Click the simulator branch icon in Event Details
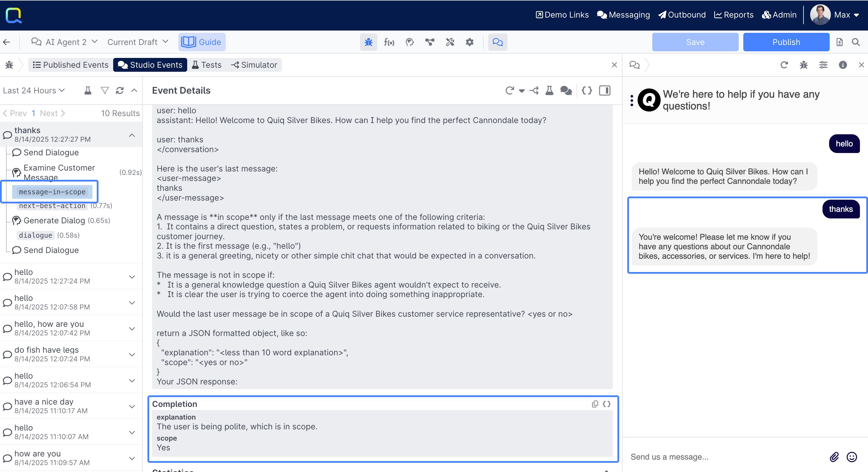This screenshot has width=868, height=472. pos(534,90)
